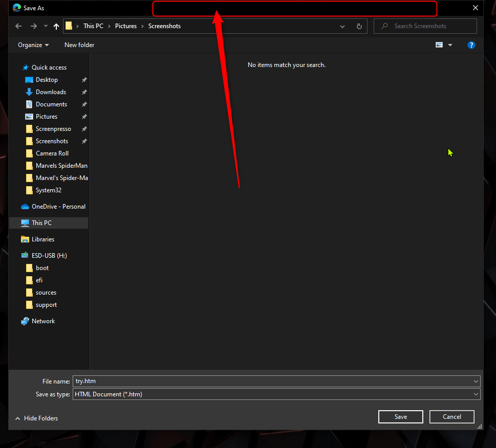Go forward using the forward arrow
This screenshot has width=496, height=448.
click(34, 26)
